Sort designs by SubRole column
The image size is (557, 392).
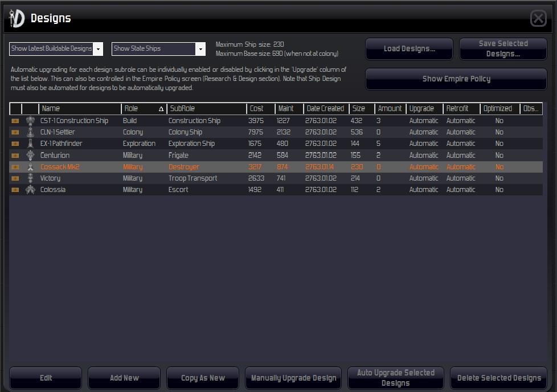point(206,108)
